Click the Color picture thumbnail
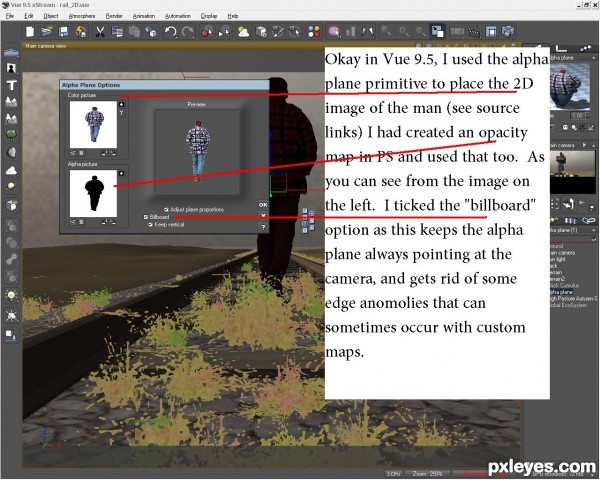The height and width of the screenshot is (480, 600). pyautogui.click(x=93, y=124)
